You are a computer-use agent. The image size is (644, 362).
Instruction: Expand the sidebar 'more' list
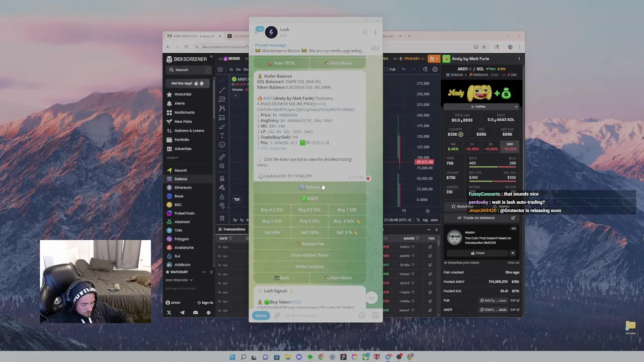172,157
